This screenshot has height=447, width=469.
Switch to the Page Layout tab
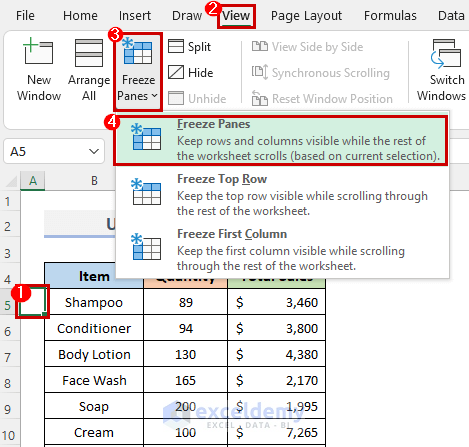[x=306, y=16]
